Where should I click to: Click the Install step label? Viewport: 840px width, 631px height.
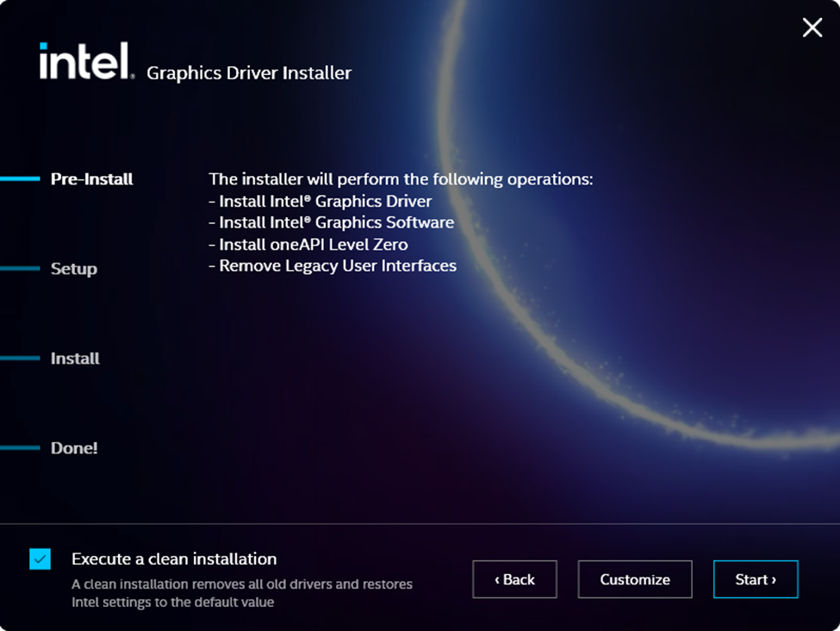(73, 359)
